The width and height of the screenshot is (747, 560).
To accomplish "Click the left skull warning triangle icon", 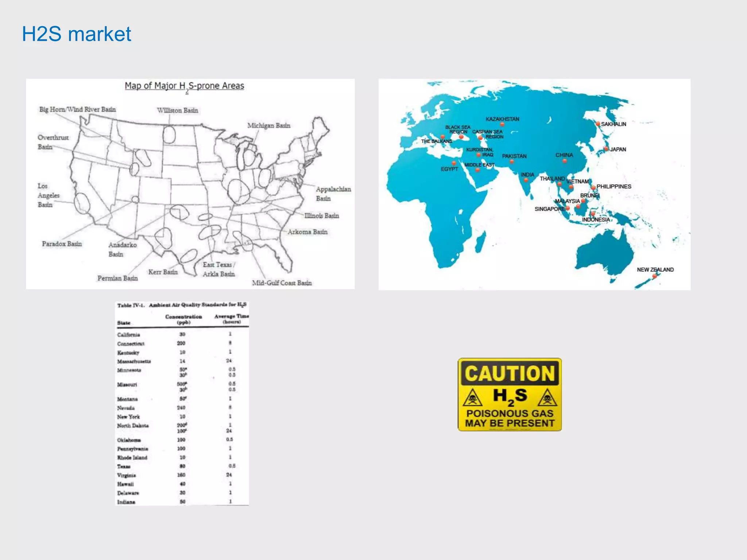I will 472,398.
